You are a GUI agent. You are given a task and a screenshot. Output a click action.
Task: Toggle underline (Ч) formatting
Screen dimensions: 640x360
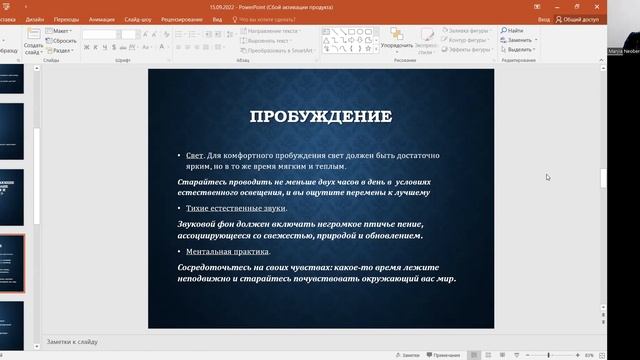click(x=104, y=48)
